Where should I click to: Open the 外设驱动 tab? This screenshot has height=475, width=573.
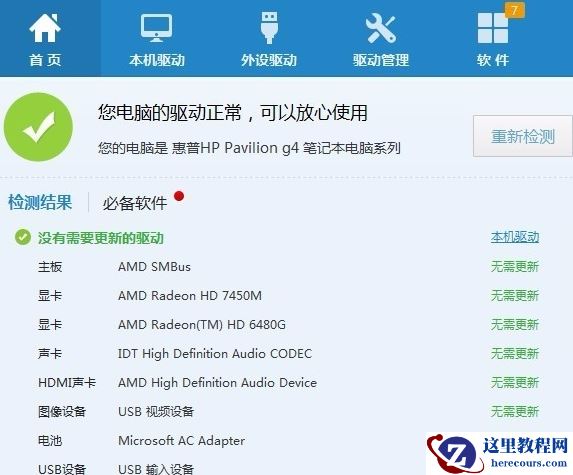click(x=269, y=39)
